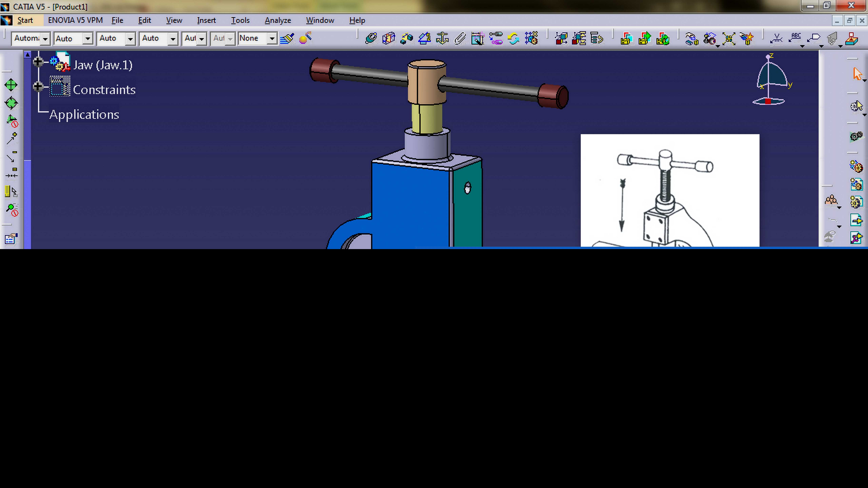Click the Reuse Pattern icon
This screenshot has height=488, width=868.
pyautogui.click(x=531, y=38)
